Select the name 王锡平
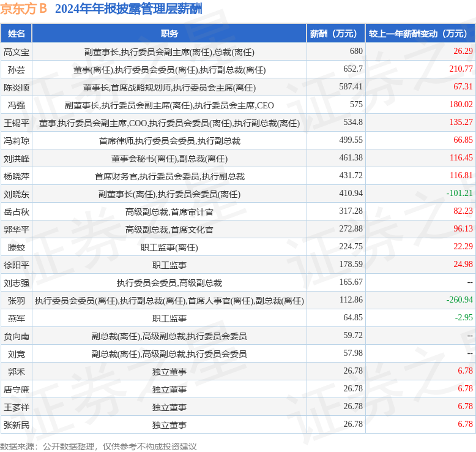476x452 pixels. click(17, 123)
